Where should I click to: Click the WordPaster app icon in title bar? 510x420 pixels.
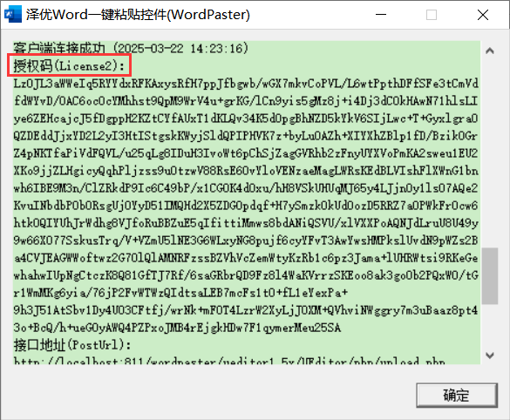[13, 15]
